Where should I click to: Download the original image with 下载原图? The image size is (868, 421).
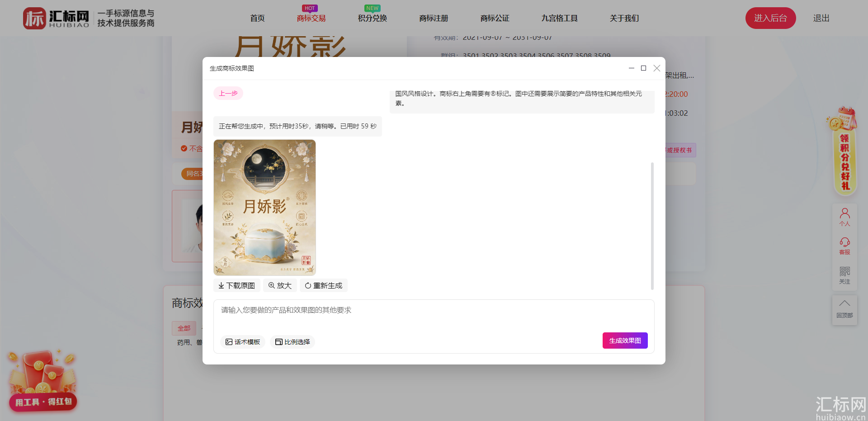click(237, 285)
